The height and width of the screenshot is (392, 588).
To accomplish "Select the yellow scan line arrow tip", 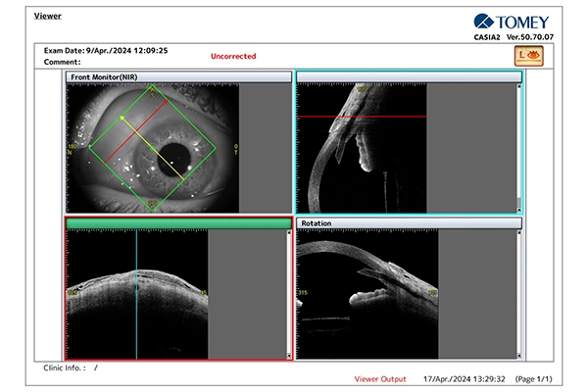I will (122, 118).
